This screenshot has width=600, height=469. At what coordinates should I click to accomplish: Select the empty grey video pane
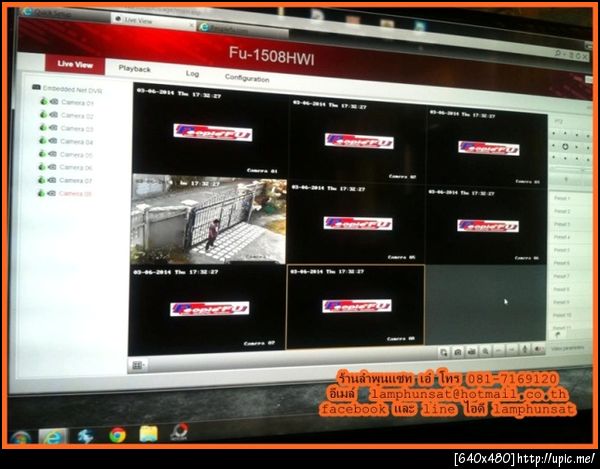(x=485, y=305)
